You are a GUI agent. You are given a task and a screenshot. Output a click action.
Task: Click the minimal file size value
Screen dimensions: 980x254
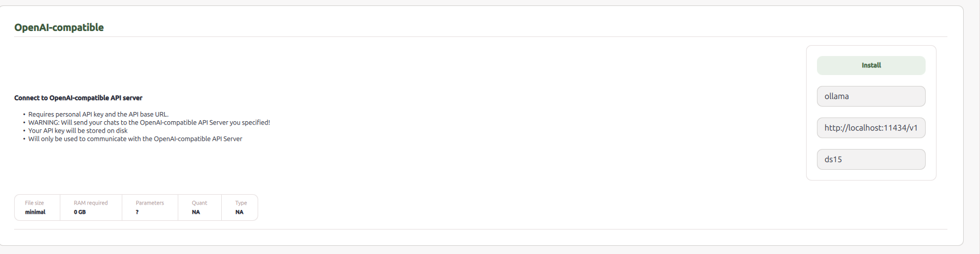coord(35,212)
